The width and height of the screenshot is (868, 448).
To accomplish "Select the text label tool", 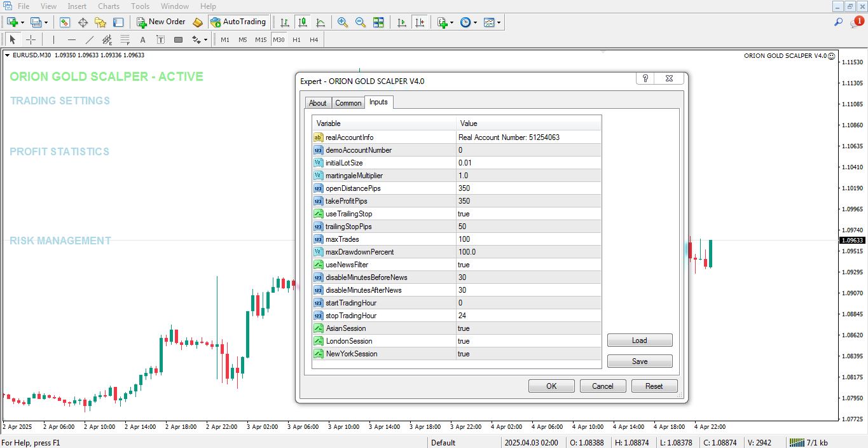I will [160, 39].
